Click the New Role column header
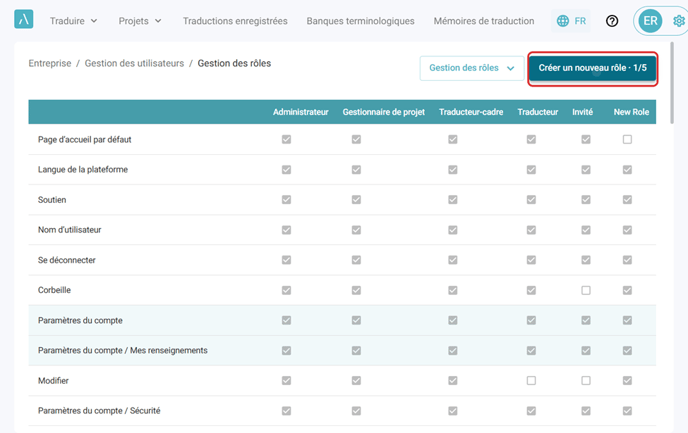688x433 pixels. 631,112
